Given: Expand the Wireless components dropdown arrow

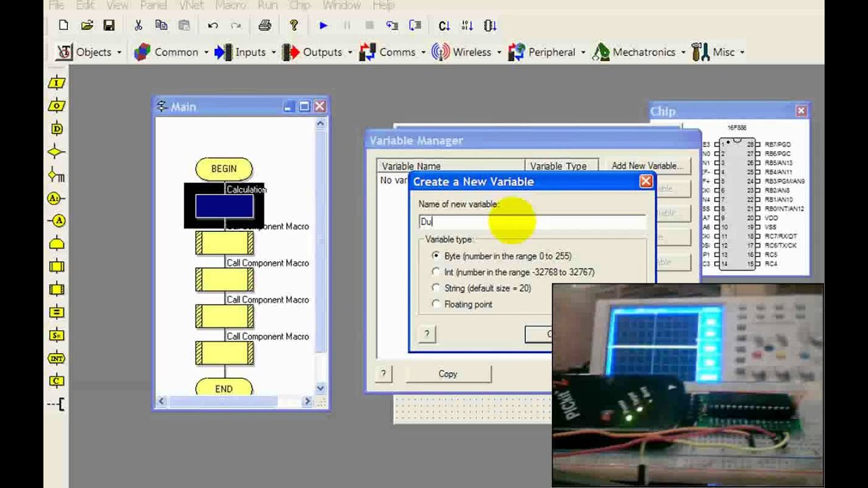Looking at the screenshot, I should tap(499, 52).
